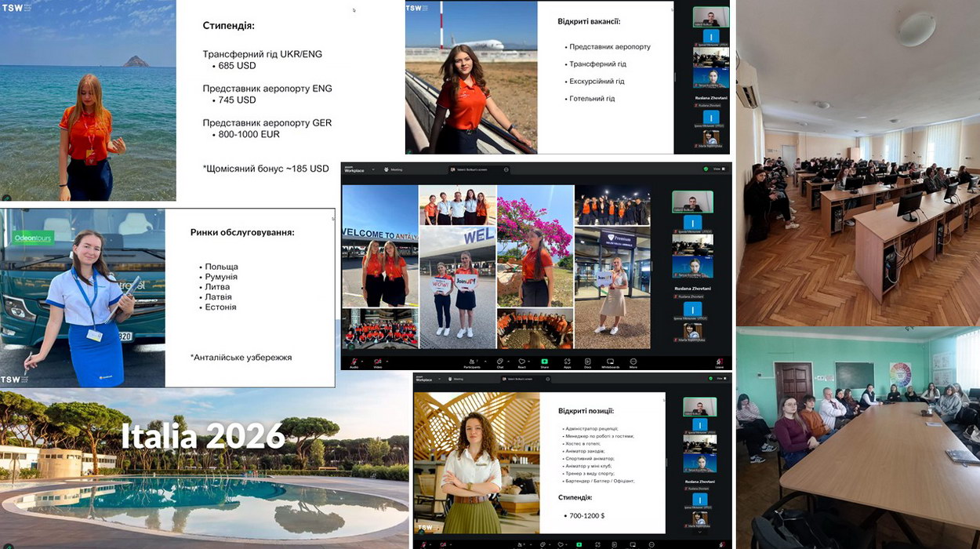The width and height of the screenshot is (980, 549).
Task: Select speaker video thumbnail in top-right Zoom panel
Action: (711, 16)
